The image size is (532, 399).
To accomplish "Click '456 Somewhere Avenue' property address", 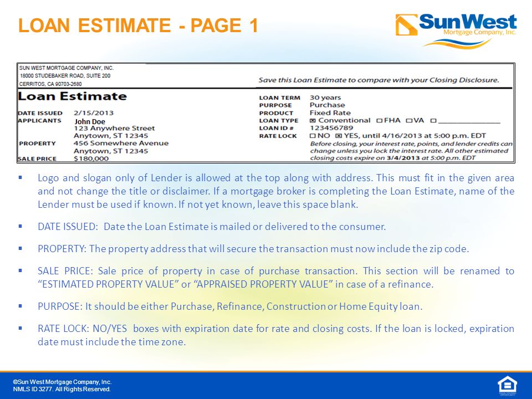I will [121, 143].
